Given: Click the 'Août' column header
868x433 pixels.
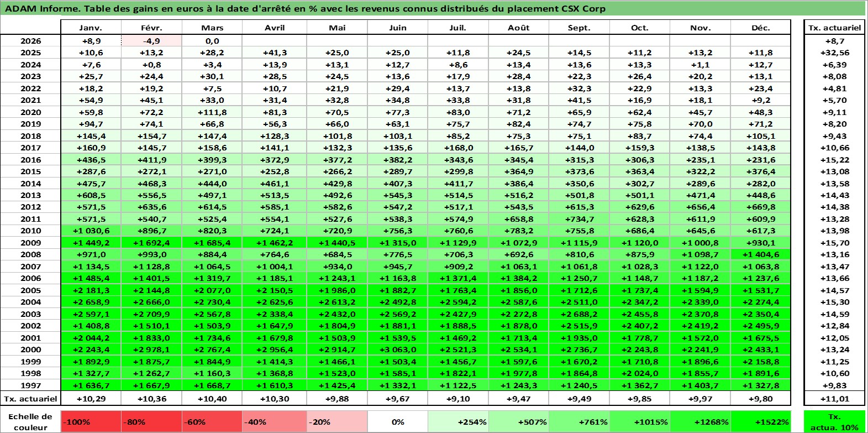Looking at the screenshot, I should pos(519,28).
